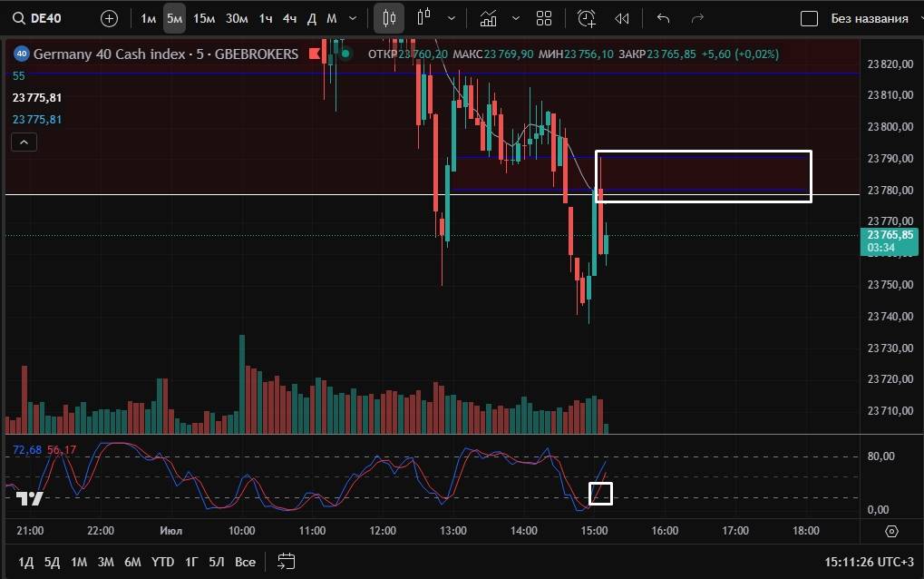
Task: Click the second chart style icon
Action: point(423,17)
